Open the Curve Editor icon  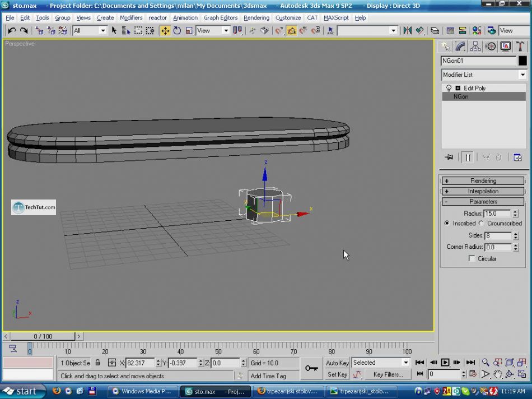pos(450,31)
